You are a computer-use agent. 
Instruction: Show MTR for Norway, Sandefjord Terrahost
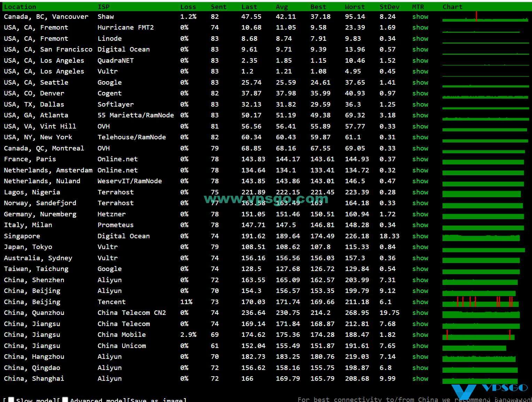click(x=420, y=203)
